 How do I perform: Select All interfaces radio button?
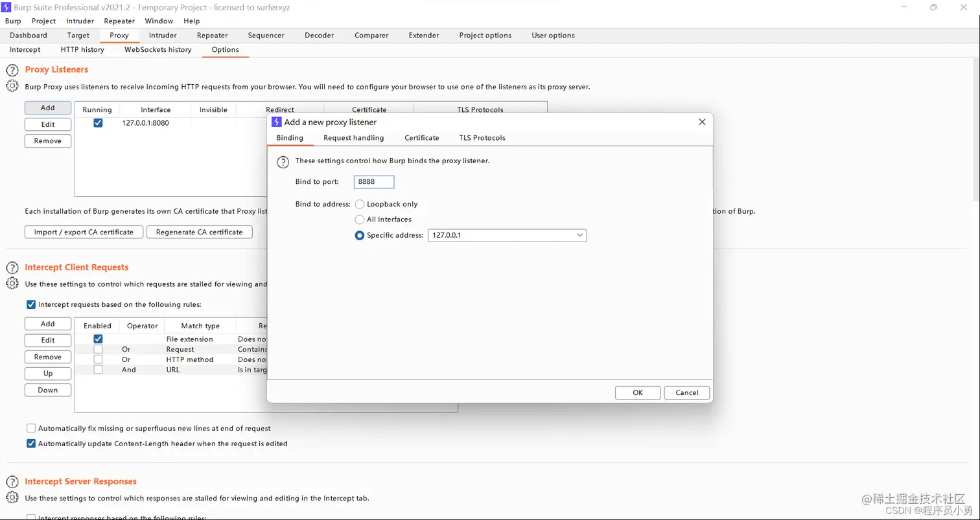coord(360,220)
